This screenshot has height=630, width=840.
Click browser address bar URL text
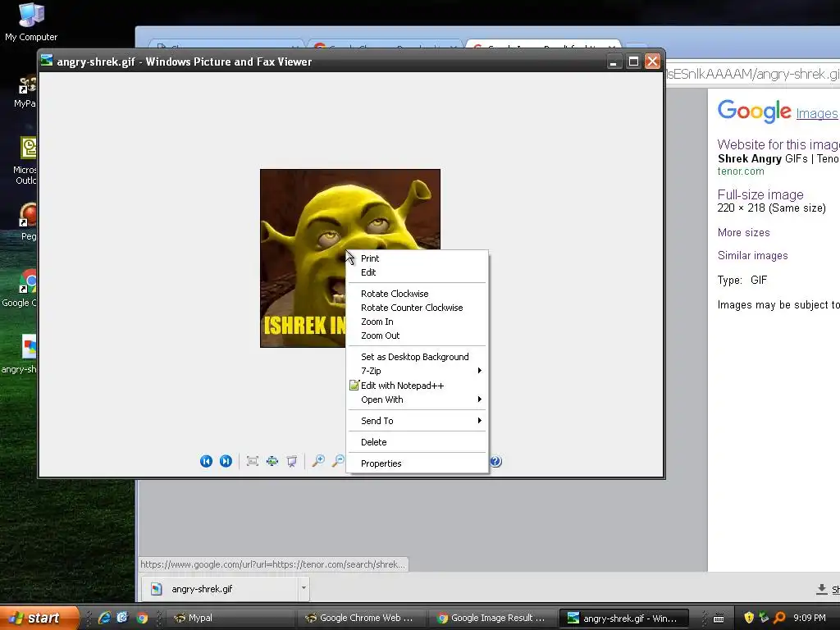tap(753, 74)
